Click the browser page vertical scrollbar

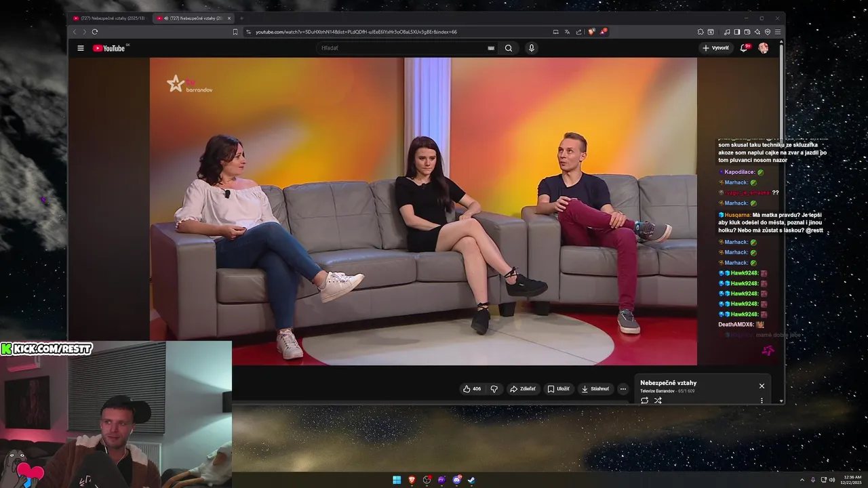click(782, 220)
